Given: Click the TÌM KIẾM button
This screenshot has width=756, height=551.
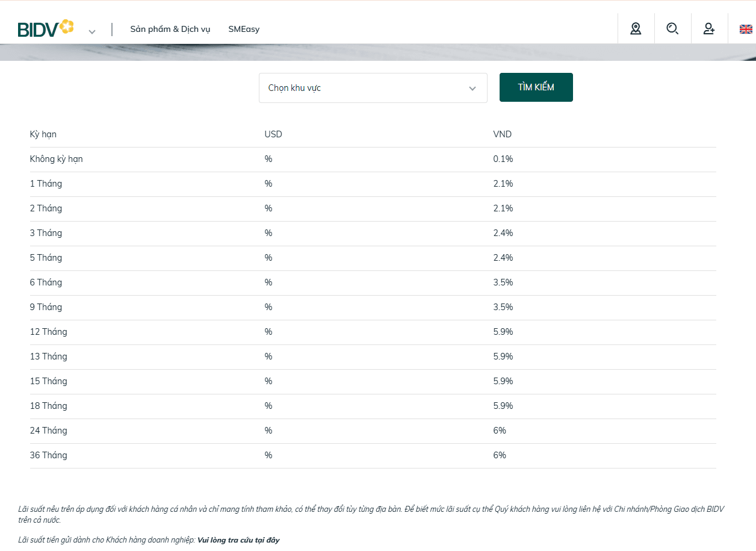Looking at the screenshot, I should (536, 87).
